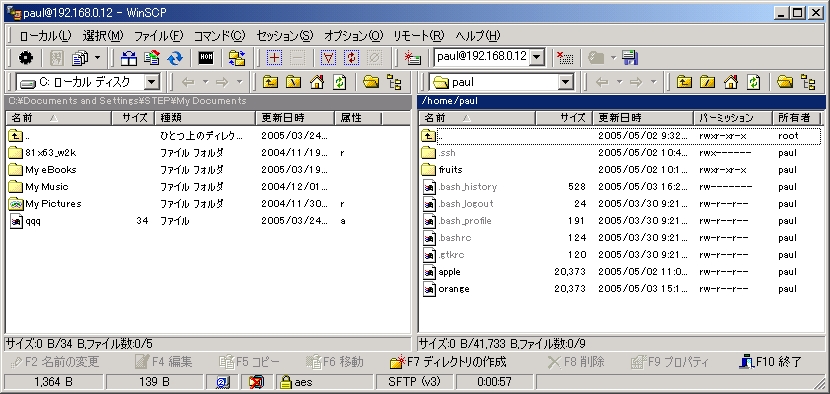Sort remote files by パーミッション column header
Image resolution: width=830 pixels, height=394 pixels.
[x=733, y=118]
